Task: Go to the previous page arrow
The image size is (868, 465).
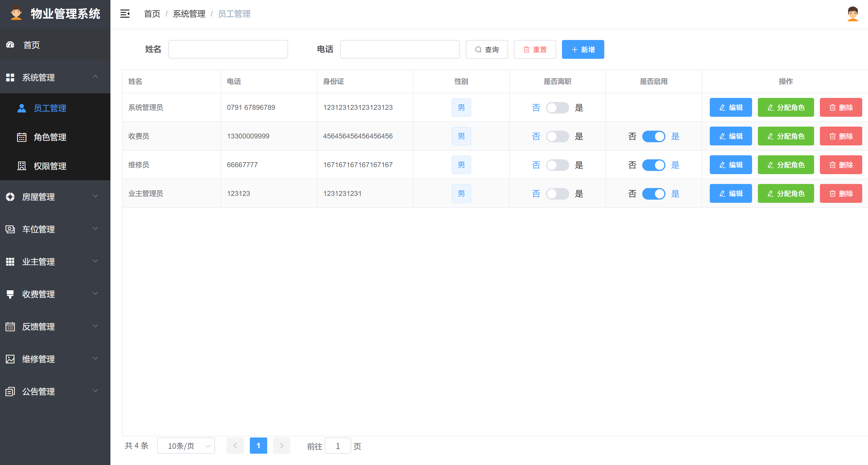Action: point(235,446)
